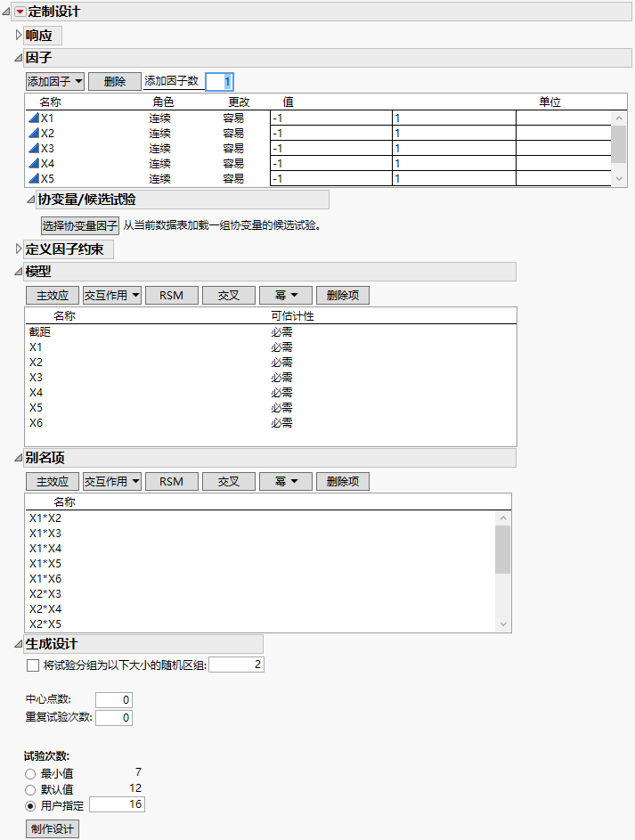Click the 重复试验次数 input field
The width and height of the screenshot is (635, 840).
click(114, 718)
